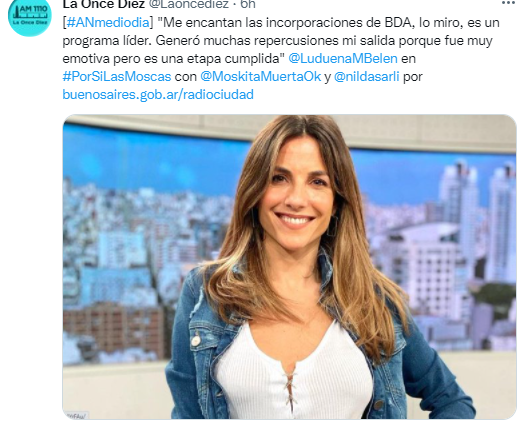Go to @MoskitaMuertaOk profile mention

(x=261, y=77)
